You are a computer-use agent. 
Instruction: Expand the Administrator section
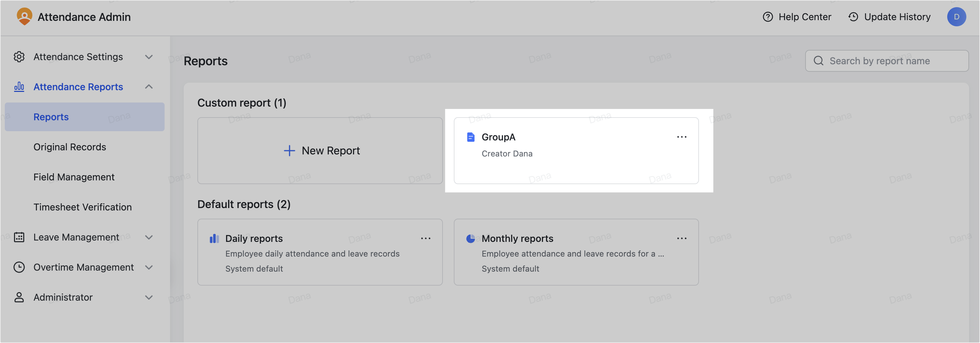pyautogui.click(x=149, y=297)
